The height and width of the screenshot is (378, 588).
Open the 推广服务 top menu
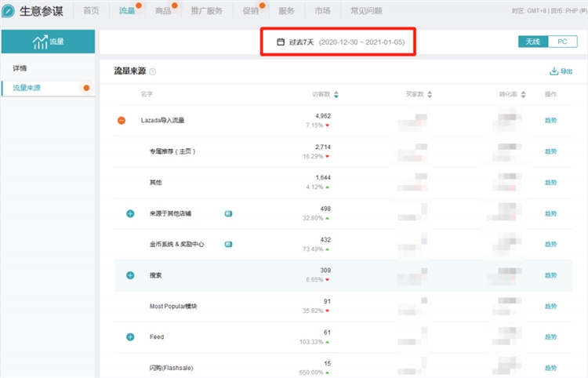pos(207,10)
